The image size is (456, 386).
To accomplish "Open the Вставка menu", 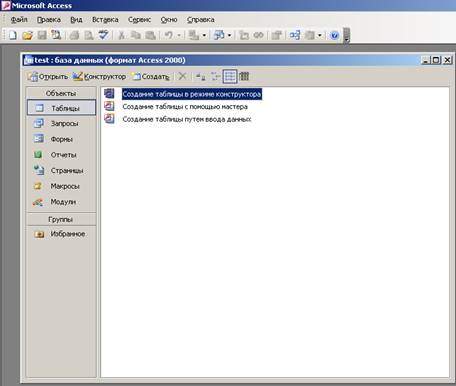I will click(x=105, y=20).
